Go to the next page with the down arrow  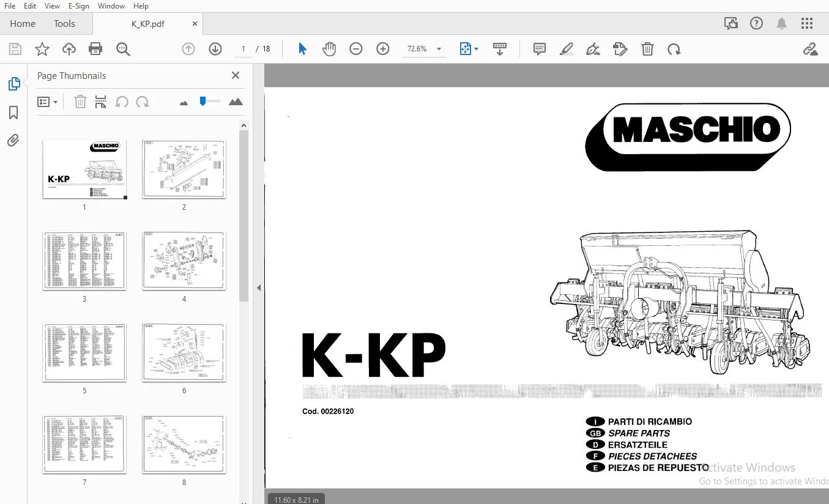pyautogui.click(x=215, y=49)
